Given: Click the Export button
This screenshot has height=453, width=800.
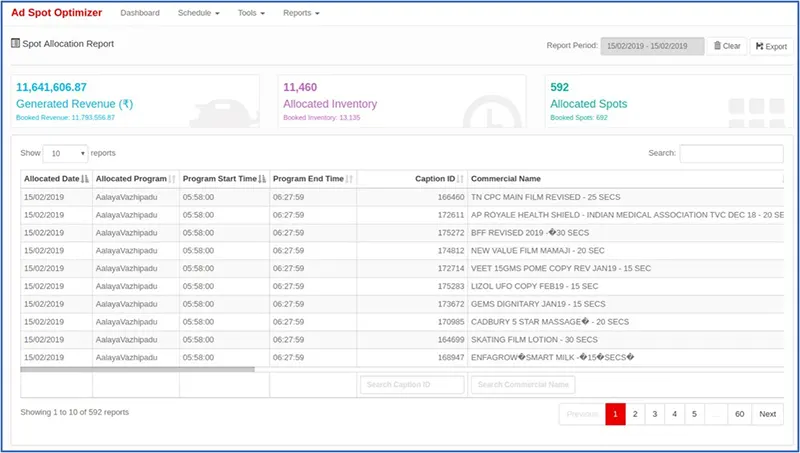Looking at the screenshot, I should coord(769,46).
